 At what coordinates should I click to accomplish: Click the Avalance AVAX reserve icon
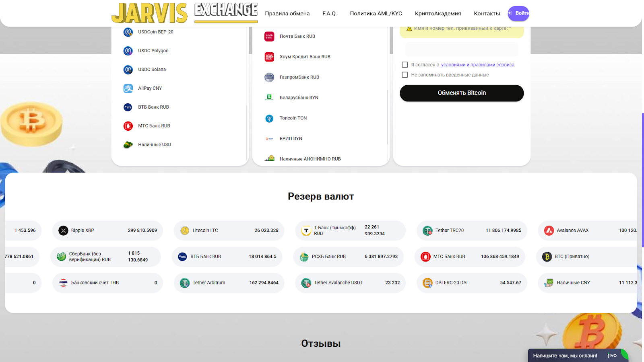[x=549, y=230]
